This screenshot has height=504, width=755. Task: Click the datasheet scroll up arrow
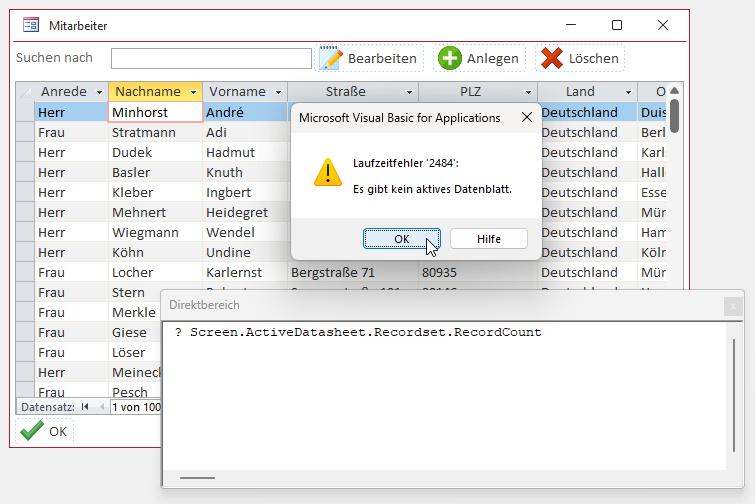coord(675,90)
